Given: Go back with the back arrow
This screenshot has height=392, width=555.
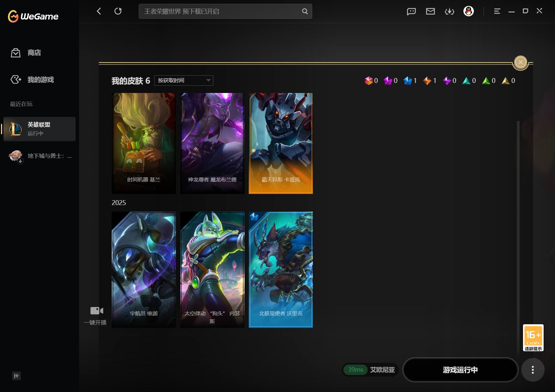Looking at the screenshot, I should tap(99, 11).
